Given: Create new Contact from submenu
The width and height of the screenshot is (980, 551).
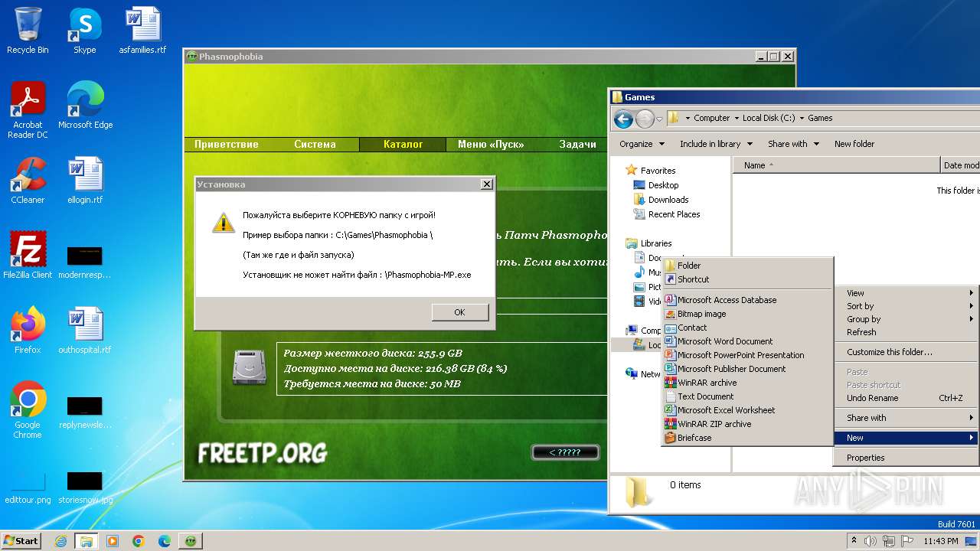Looking at the screenshot, I should pos(747,328).
